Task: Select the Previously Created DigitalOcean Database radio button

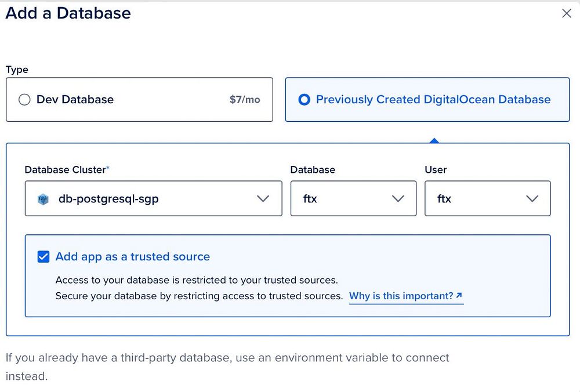Action: (304, 100)
